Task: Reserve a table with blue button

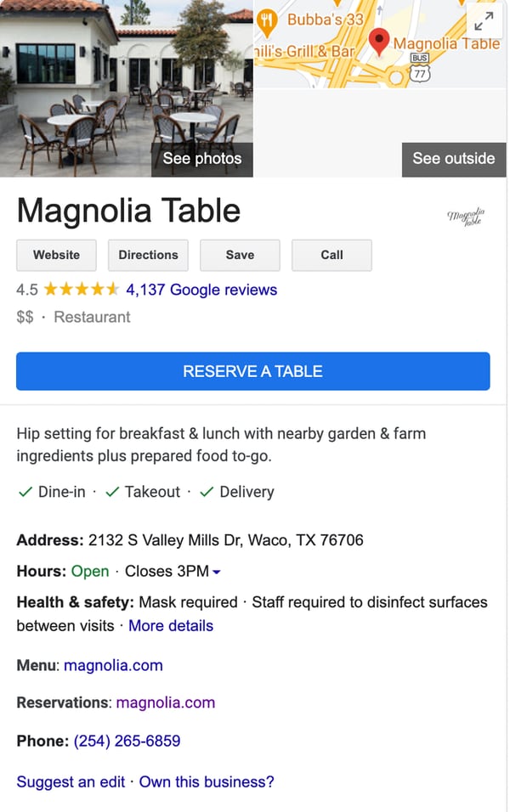Action: [253, 371]
